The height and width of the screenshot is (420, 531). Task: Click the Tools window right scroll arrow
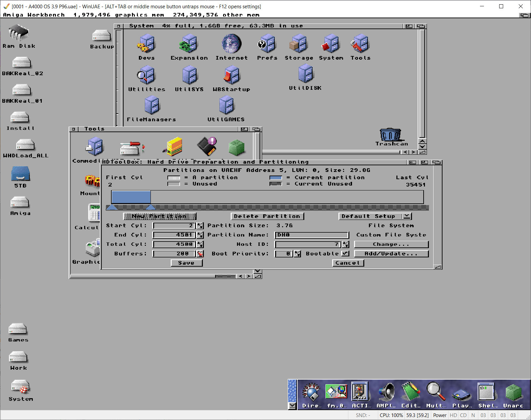248,276
